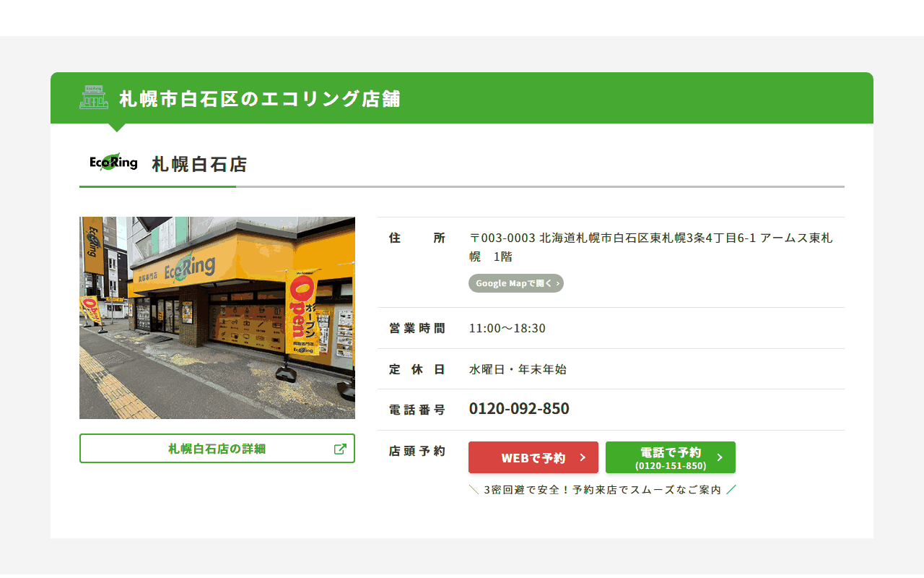This screenshot has height=578, width=924.
Task: Click the store building icon in green header
Action: tap(94, 98)
